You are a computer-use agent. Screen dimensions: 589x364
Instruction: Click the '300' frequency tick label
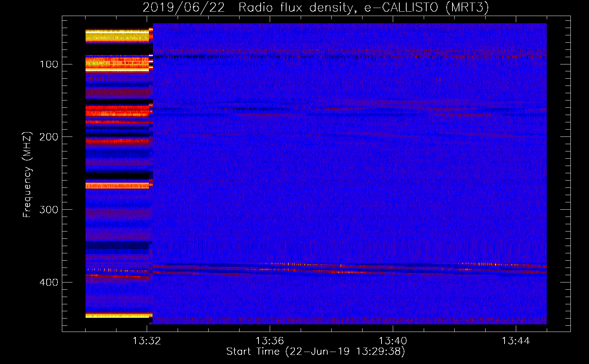[48, 210]
